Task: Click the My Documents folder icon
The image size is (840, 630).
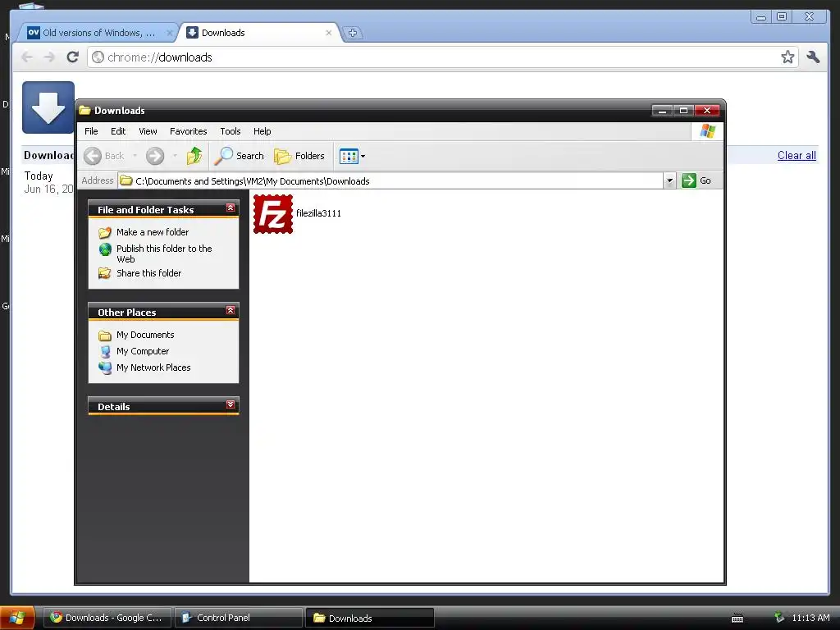Action: (104, 336)
